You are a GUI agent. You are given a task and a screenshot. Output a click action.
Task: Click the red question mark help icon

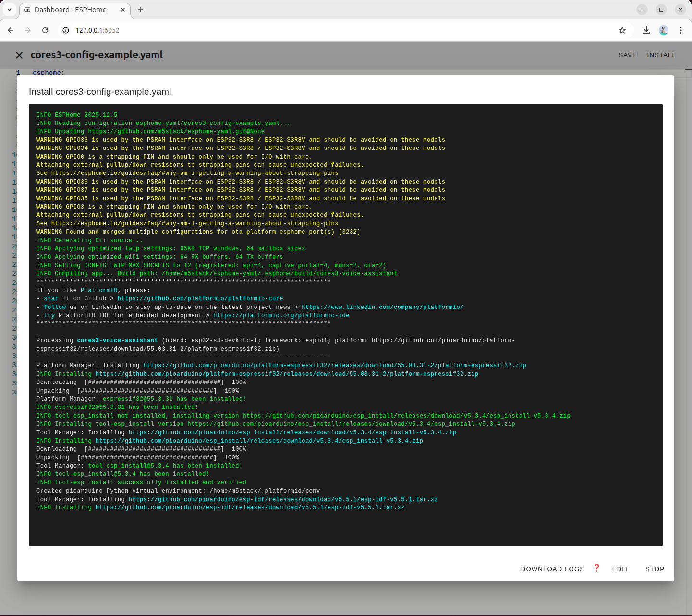tap(597, 568)
